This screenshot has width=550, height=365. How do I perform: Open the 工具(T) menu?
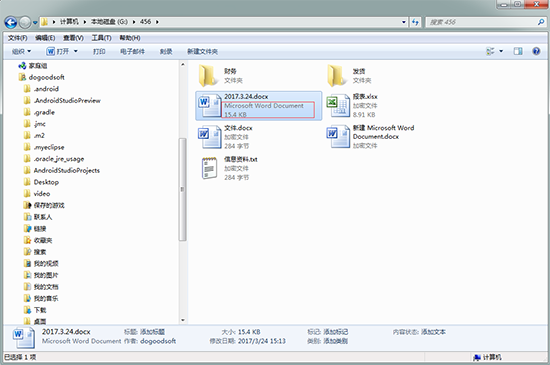(x=101, y=38)
